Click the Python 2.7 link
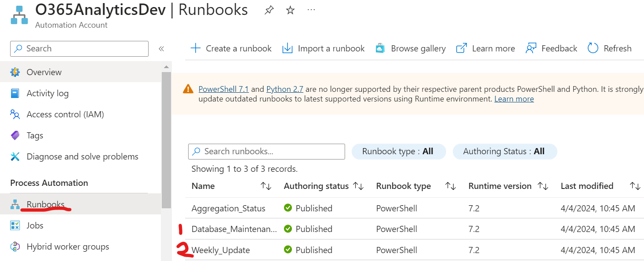The image size is (644, 261). tap(285, 89)
